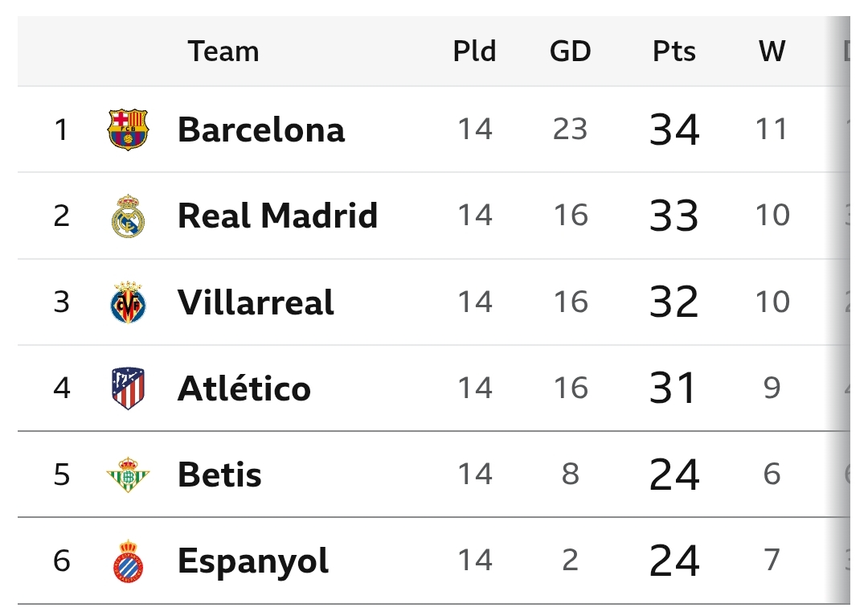Click the Villarreal club crest
The height and width of the screenshot is (608, 868).
[129, 302]
